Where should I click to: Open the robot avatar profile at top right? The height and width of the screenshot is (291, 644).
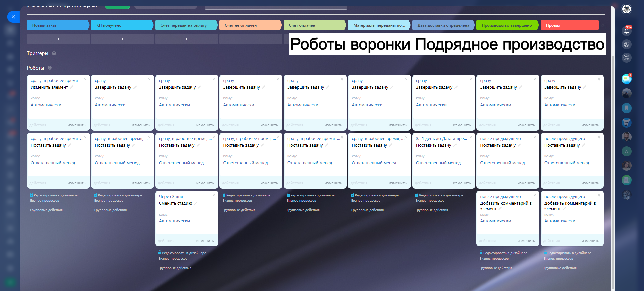click(626, 9)
